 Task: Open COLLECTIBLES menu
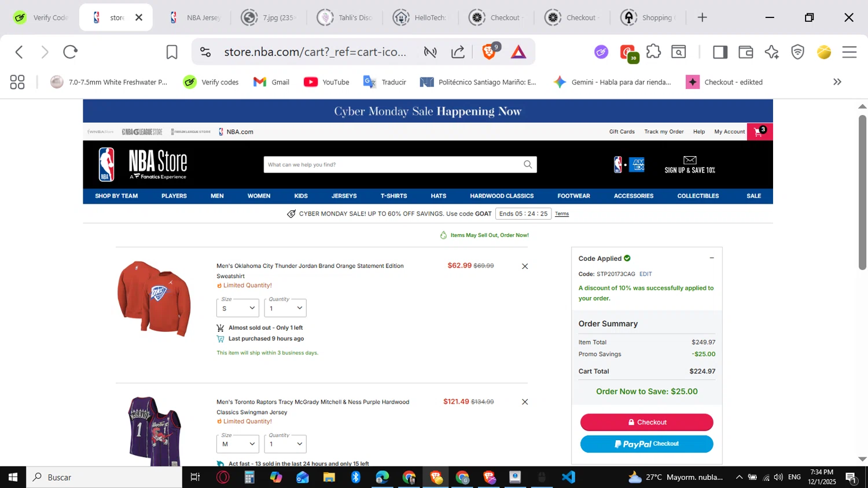(x=698, y=196)
